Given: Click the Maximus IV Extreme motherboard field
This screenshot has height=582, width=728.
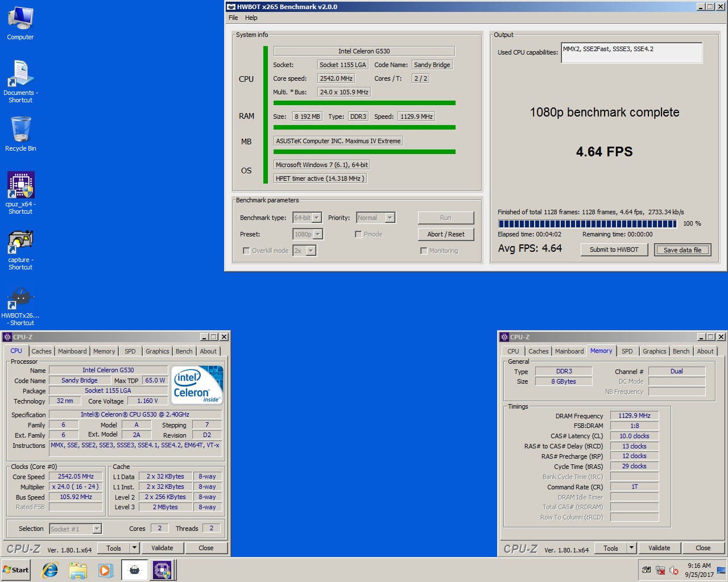Looking at the screenshot, I should click(x=338, y=141).
